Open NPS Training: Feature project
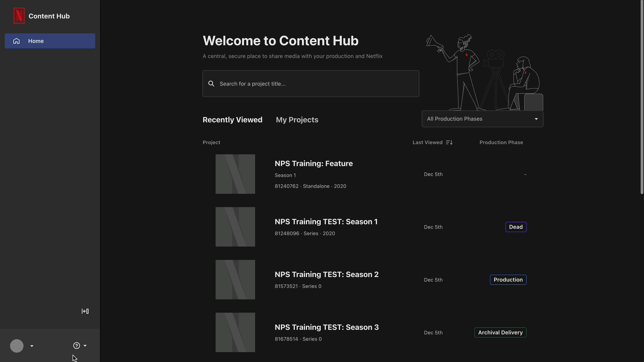644x362 pixels. [314, 164]
